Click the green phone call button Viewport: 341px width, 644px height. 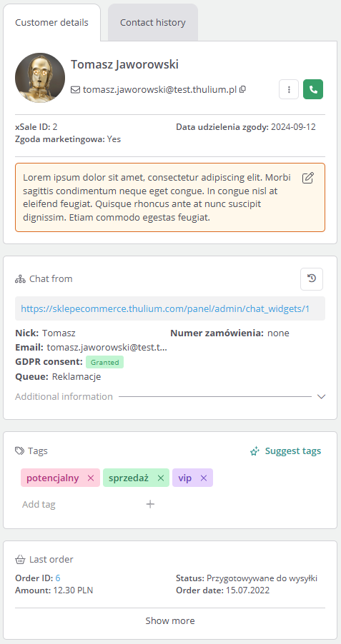pyautogui.click(x=313, y=89)
